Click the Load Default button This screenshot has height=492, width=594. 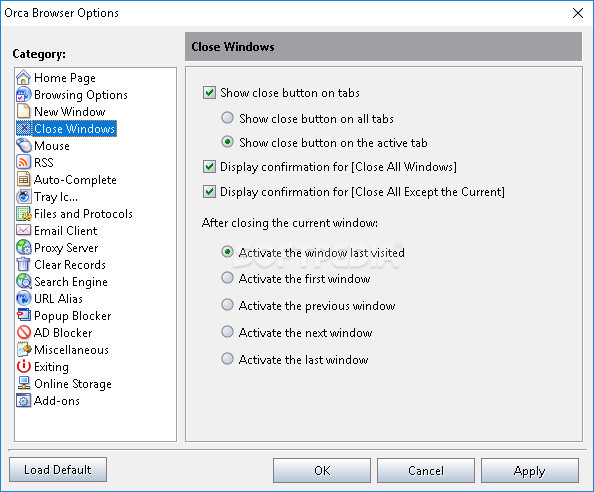pyautogui.click(x=58, y=470)
